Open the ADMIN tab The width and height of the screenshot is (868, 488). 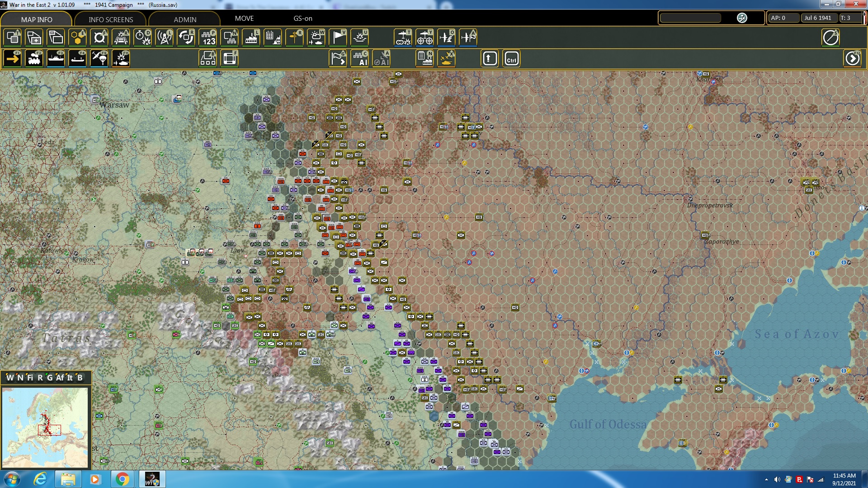click(185, 19)
